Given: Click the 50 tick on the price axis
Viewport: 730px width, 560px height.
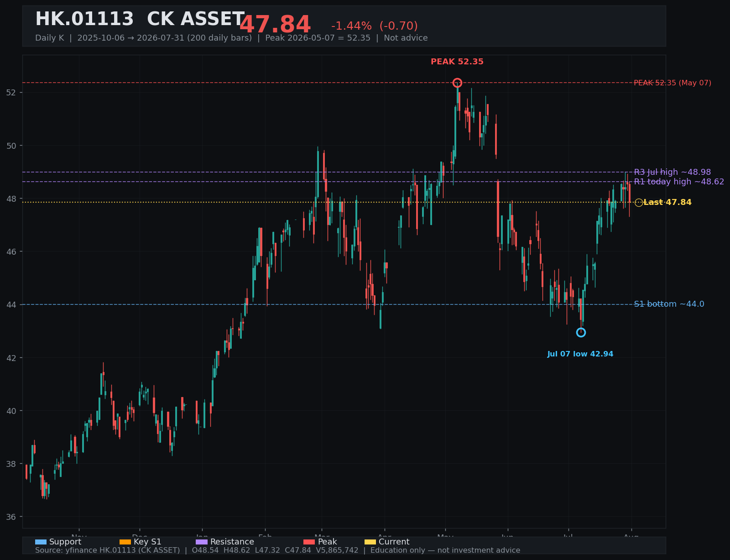Looking at the screenshot, I should 10,146.
